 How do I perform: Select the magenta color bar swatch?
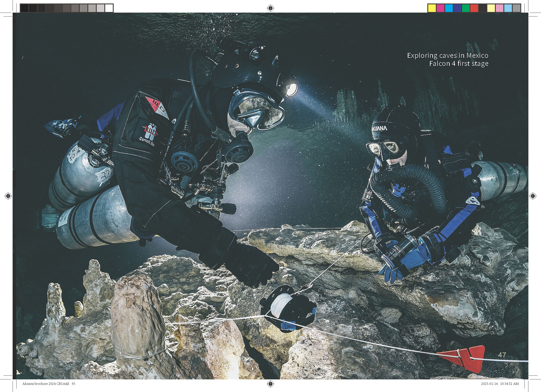(x=440, y=8)
